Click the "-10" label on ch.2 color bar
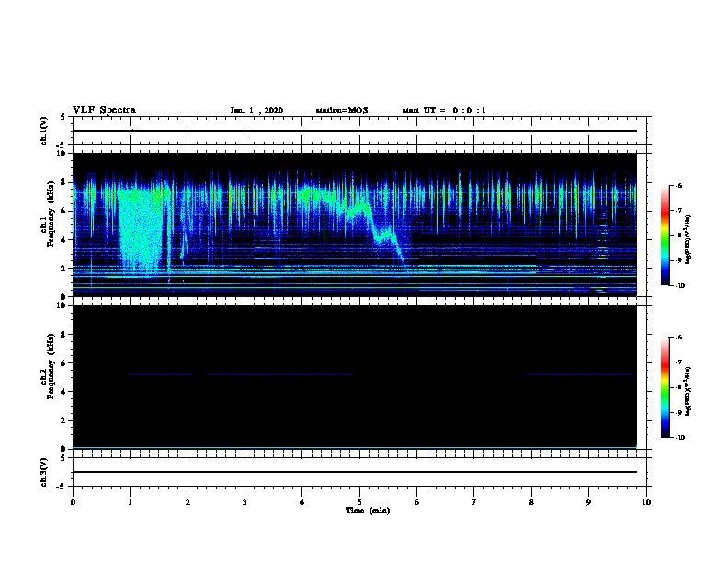Image resolution: width=728 pixels, height=563 pixels. pyautogui.click(x=679, y=438)
